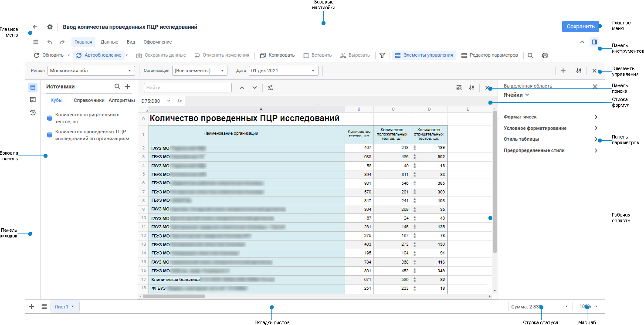Viewport: 644px width, 325px height.
Task: Click the vertical scrollbar of the table
Action: point(495,183)
